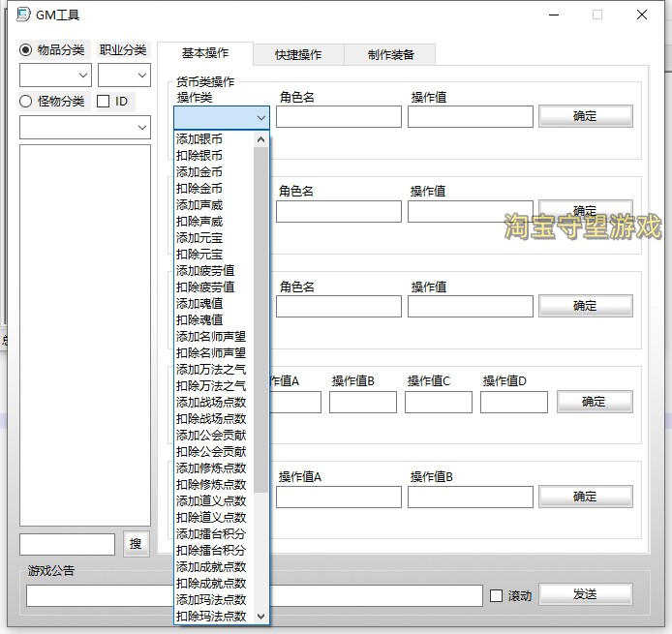
Task: Click the GM工具 title bar app icon
Action: click(23, 15)
